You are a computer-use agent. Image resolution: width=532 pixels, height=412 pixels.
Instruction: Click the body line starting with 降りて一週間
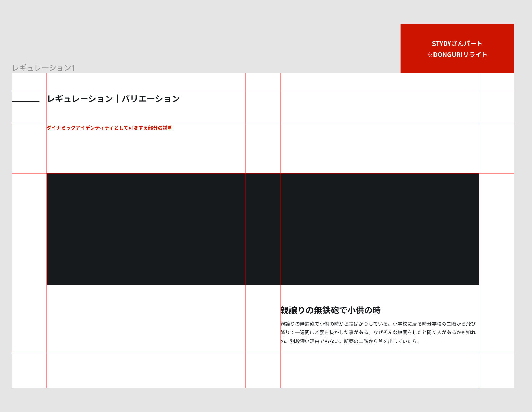click(378, 332)
